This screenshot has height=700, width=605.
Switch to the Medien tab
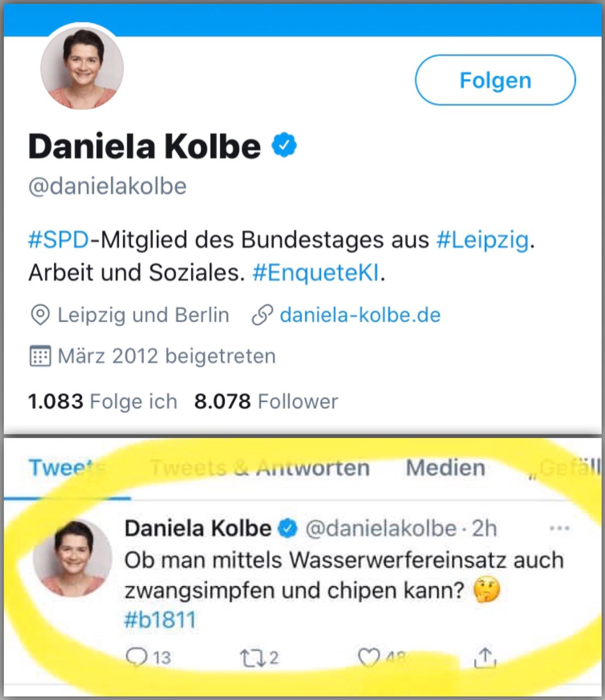pyautogui.click(x=445, y=468)
